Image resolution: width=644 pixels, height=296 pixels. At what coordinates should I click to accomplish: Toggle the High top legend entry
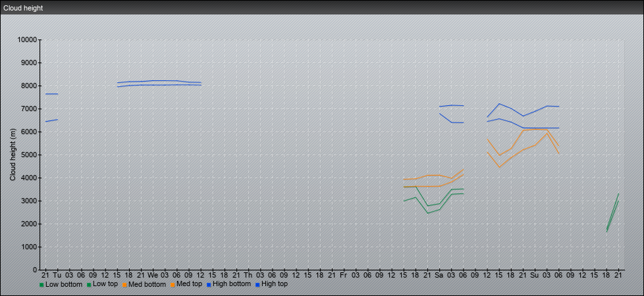coord(271,284)
